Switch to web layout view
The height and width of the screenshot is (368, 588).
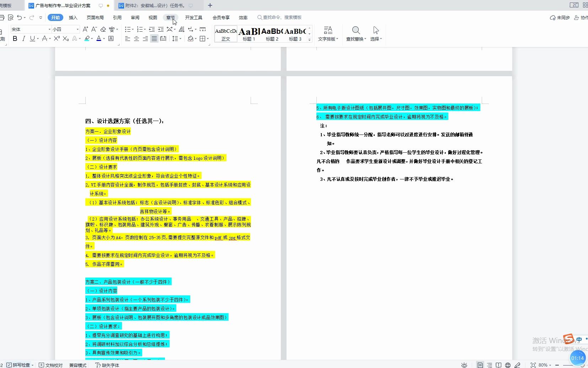508,365
